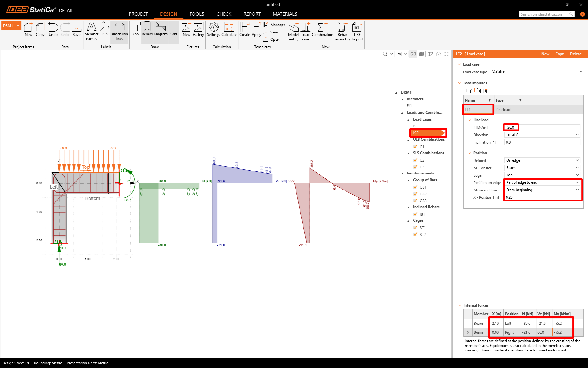Open the Direction Local Z dropdown

pos(542,135)
